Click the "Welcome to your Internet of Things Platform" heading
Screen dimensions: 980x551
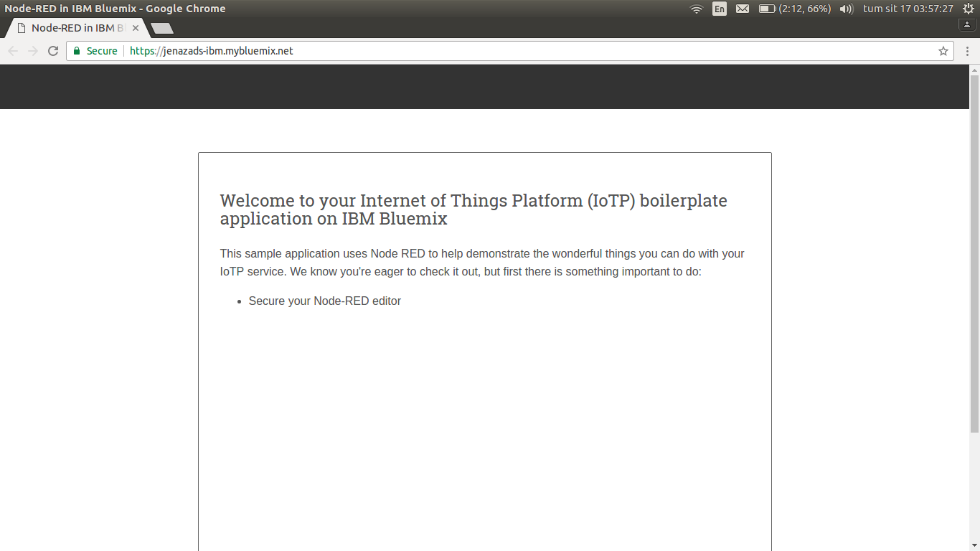(473, 209)
